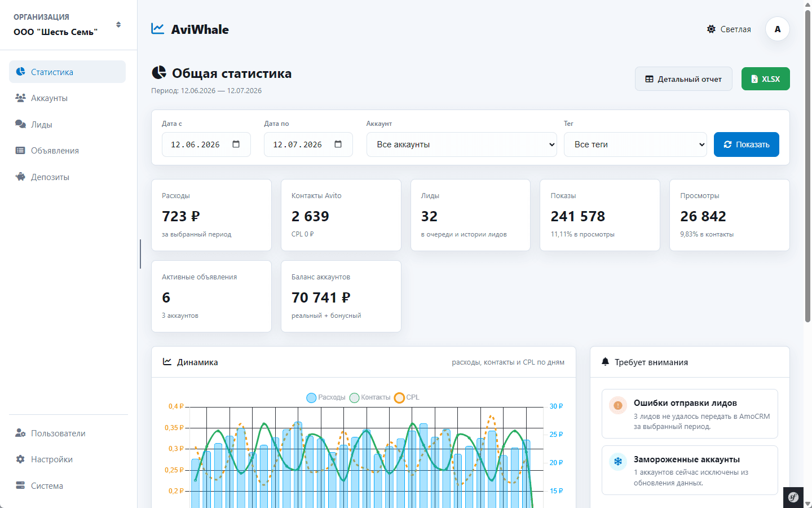Screen dimensions: 812x508
Task: Click the line chart icon beside Динамика
Action: (x=167, y=362)
